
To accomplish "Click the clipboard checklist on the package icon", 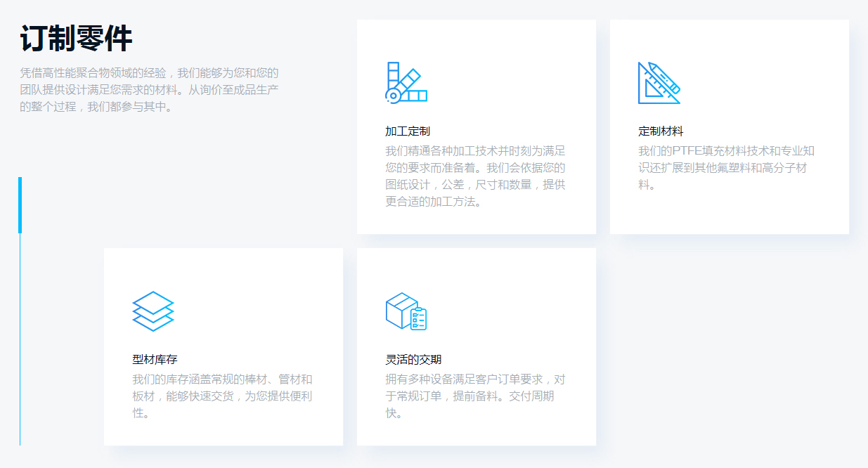I will 419,319.
